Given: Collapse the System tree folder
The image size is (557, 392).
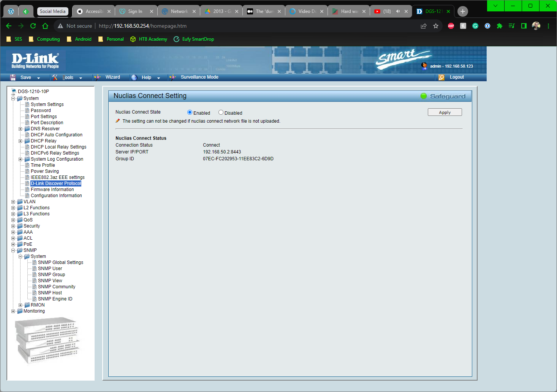Looking at the screenshot, I should pos(13,98).
